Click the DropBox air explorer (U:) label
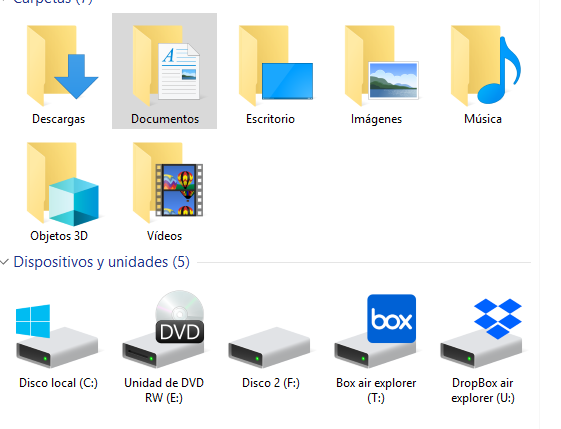The height and width of the screenshot is (429, 561). point(483,390)
